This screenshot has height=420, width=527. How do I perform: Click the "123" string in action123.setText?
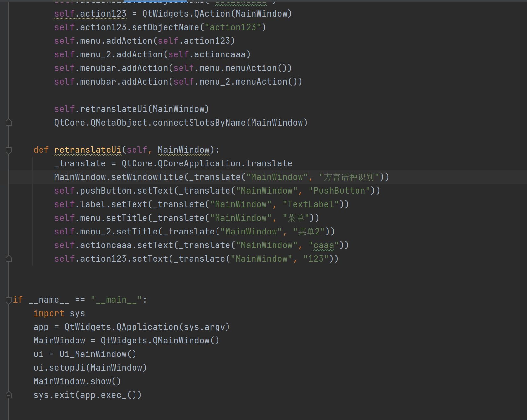pyautogui.click(x=316, y=259)
